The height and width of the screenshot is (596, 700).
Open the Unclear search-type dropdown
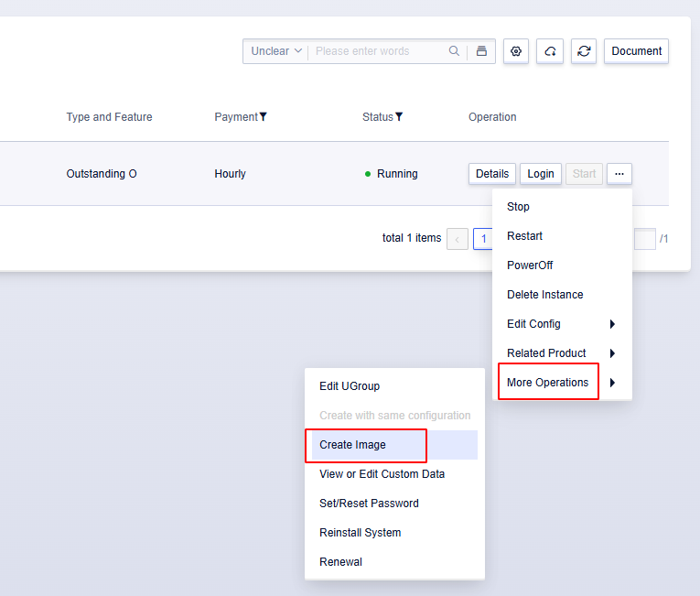click(276, 51)
